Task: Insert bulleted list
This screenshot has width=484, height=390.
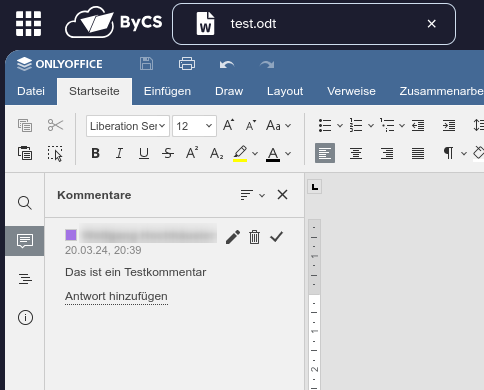Action: (325, 126)
